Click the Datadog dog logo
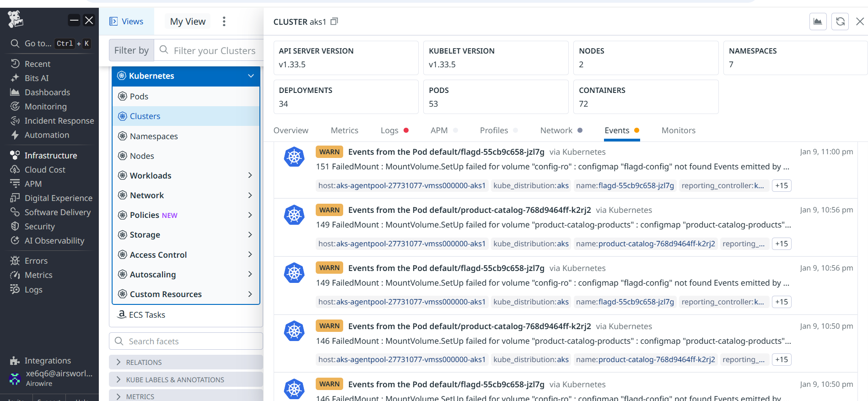868x401 pixels. [x=16, y=19]
